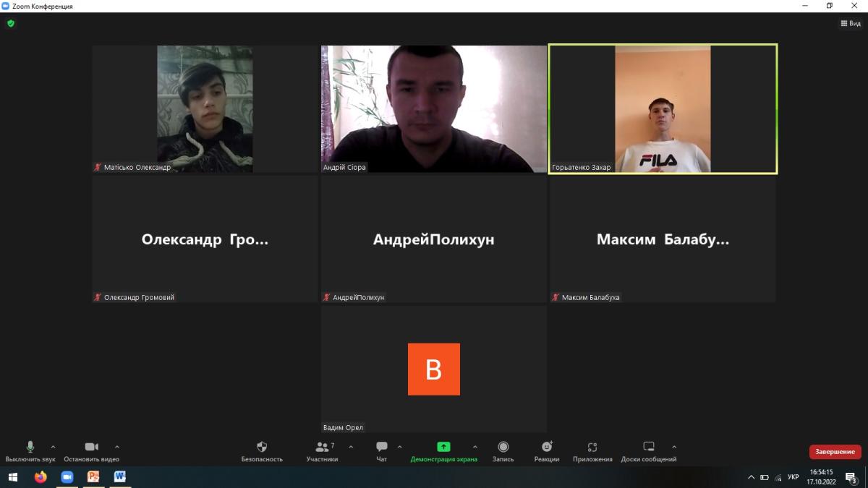
Task: Open Firefox from the Windows taskbar
Action: (x=41, y=477)
